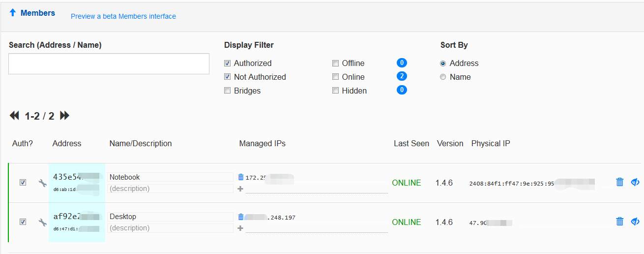Image resolution: width=644 pixels, height=254 pixels.
Task: Click the Managed IPs column header
Action: tap(262, 144)
